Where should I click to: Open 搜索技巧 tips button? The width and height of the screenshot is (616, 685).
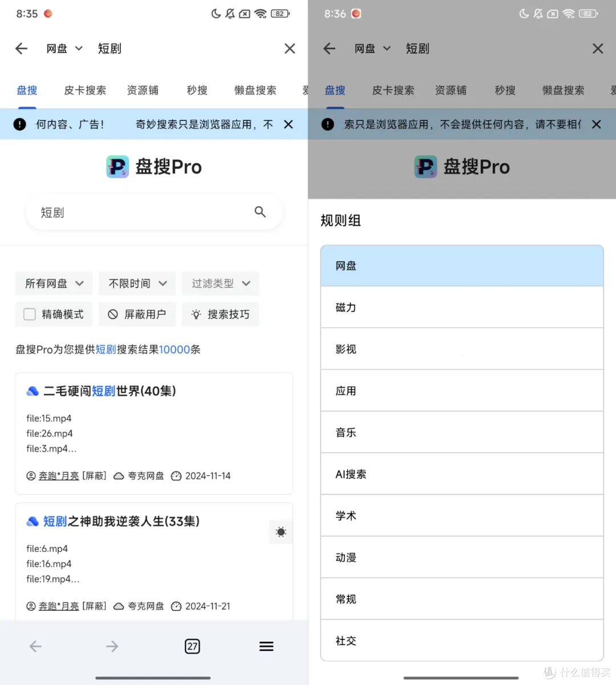click(x=221, y=314)
